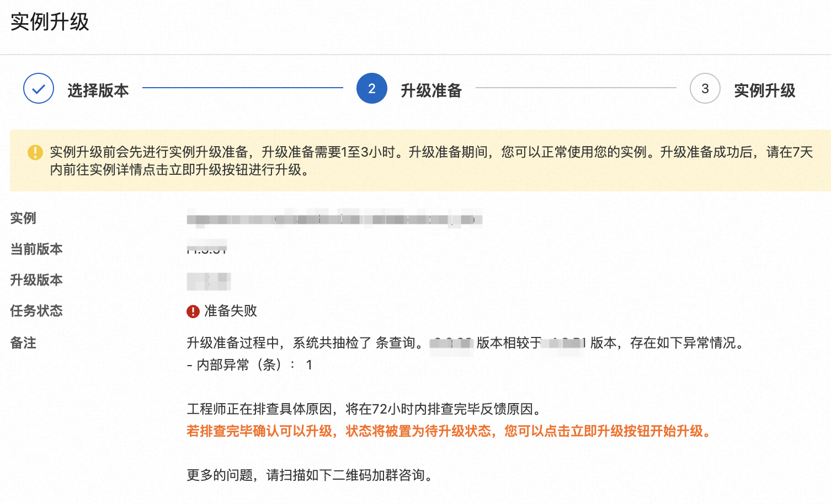The image size is (831, 504).
Task: Go to the 选择版本 step label
Action: pyautogui.click(x=98, y=90)
